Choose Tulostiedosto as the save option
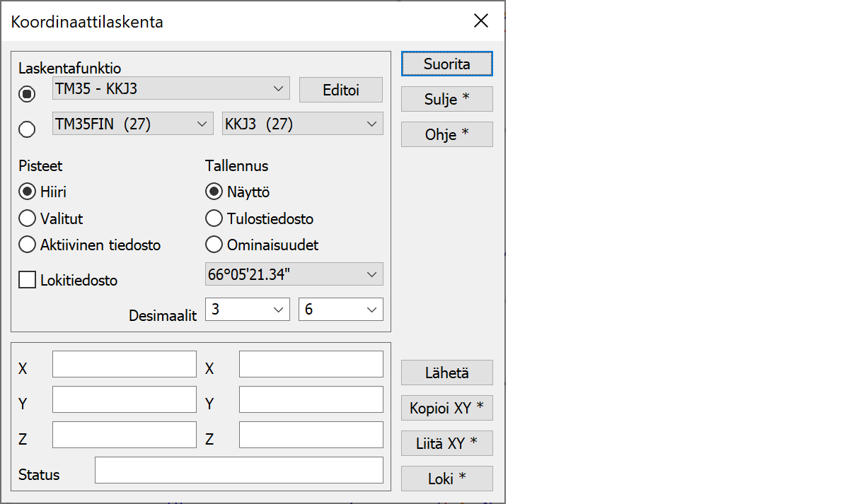Screen dimensions: 849x504 pos(214,218)
